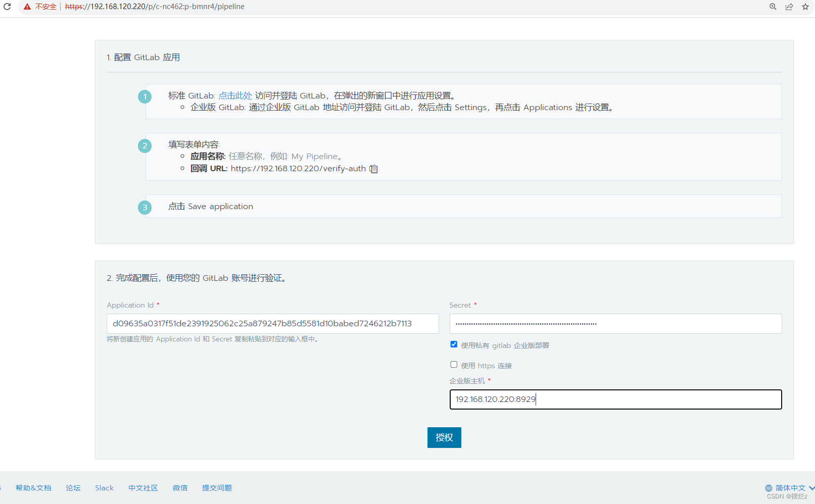Open the 论坛 footer link
The image size is (815, 504).
[73, 488]
